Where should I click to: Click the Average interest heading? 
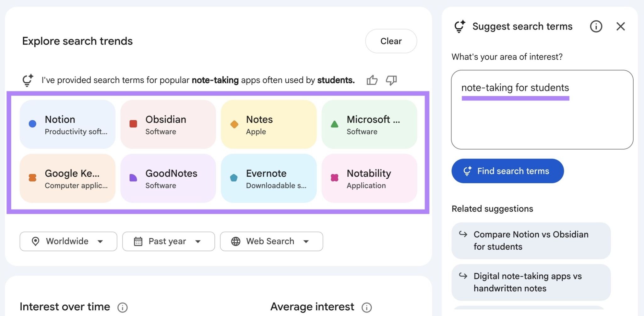click(x=312, y=307)
